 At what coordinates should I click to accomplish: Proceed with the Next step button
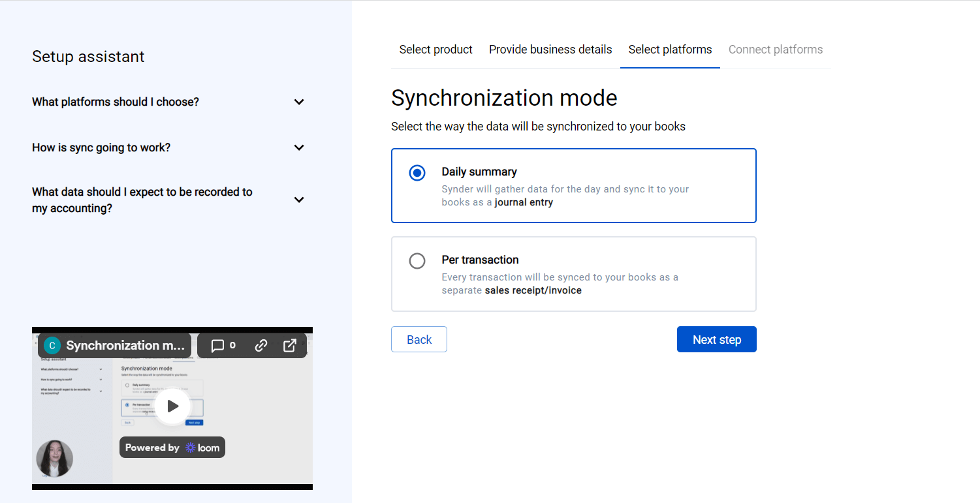[x=716, y=339]
